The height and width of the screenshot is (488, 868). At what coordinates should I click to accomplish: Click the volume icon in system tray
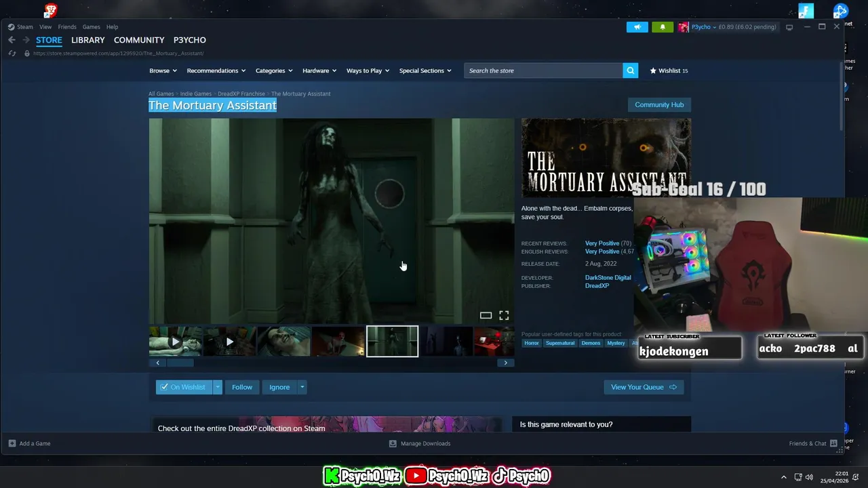pos(809,477)
